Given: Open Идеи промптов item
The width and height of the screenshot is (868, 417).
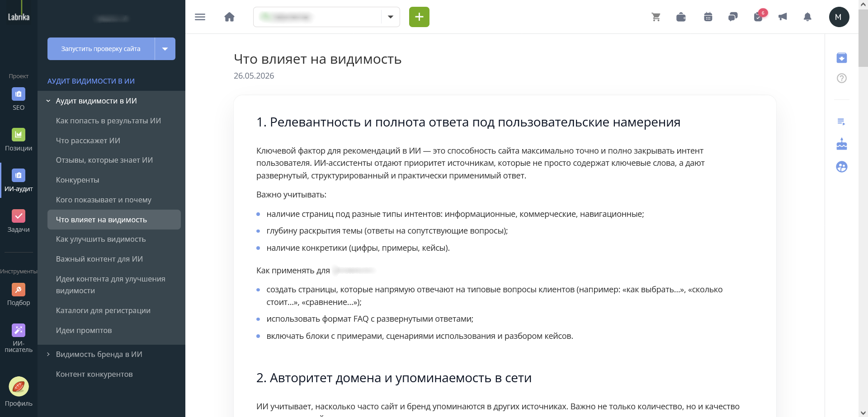Looking at the screenshot, I should pos(84,330).
